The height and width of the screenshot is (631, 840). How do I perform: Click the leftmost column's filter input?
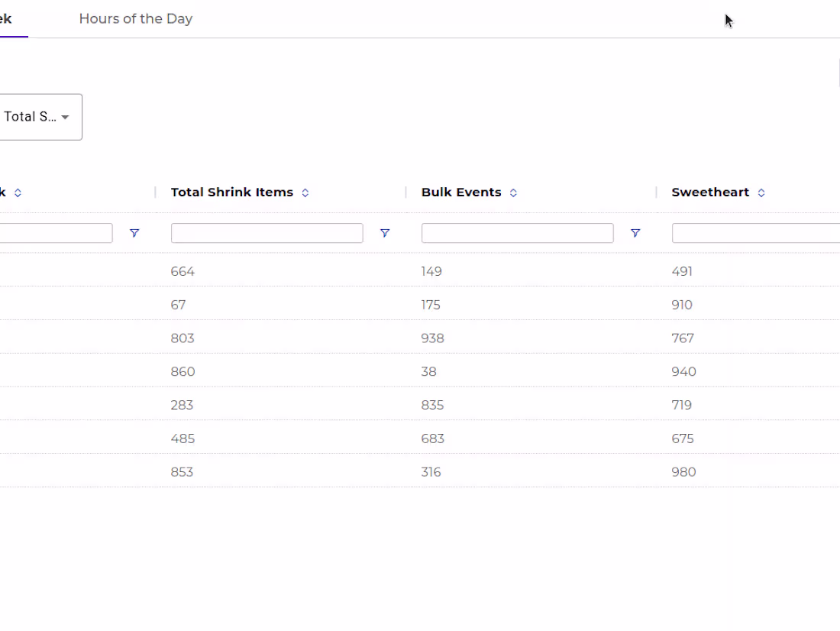[x=55, y=233]
